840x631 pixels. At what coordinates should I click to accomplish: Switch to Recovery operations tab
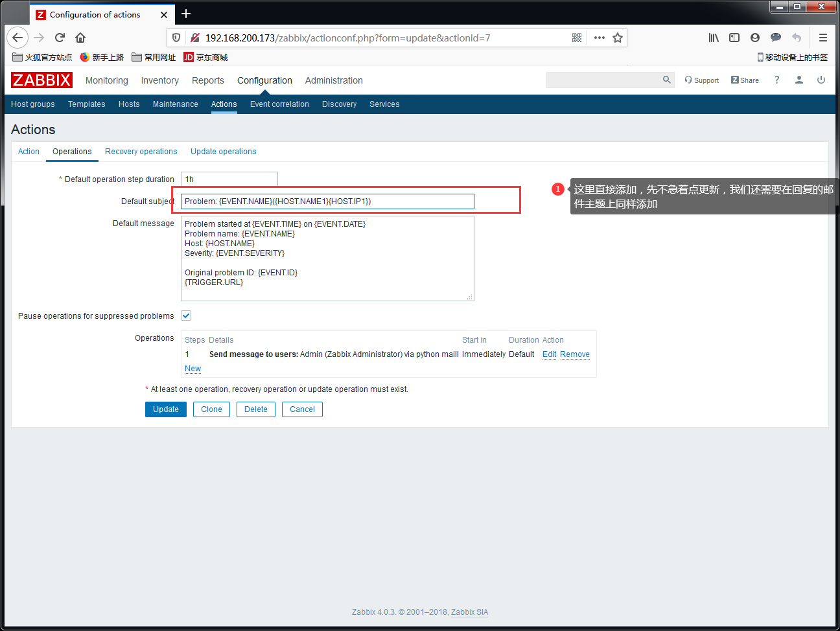(141, 152)
